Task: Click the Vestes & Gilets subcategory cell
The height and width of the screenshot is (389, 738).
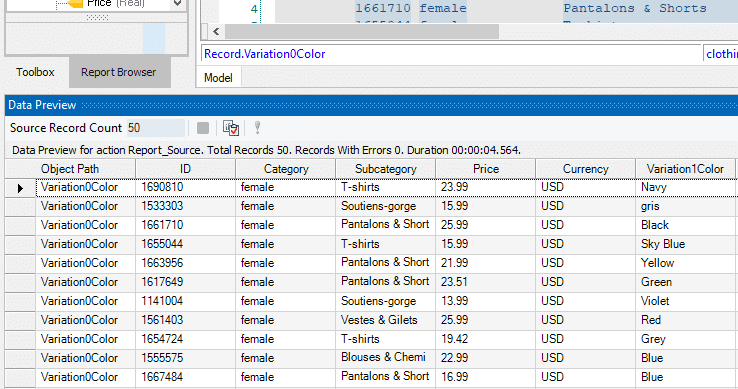Action: 385,320
